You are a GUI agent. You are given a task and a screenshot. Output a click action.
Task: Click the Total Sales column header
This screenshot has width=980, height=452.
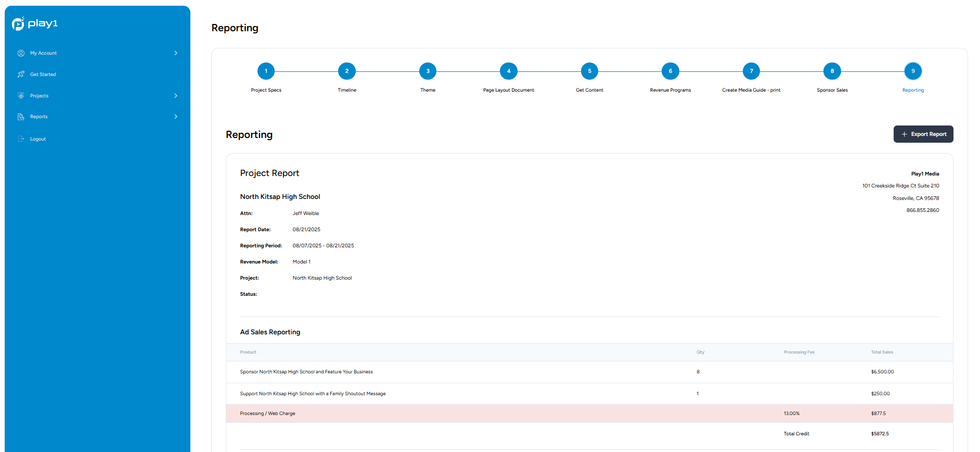(882, 352)
